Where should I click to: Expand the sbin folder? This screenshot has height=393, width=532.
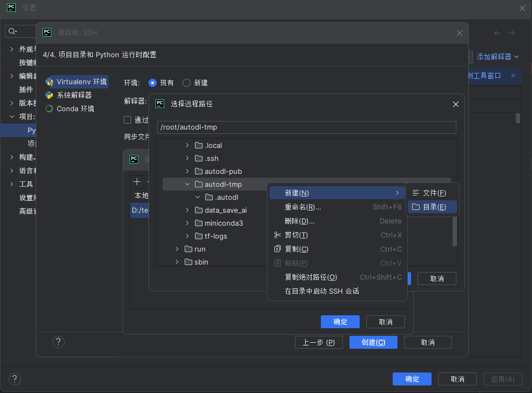[177, 262]
